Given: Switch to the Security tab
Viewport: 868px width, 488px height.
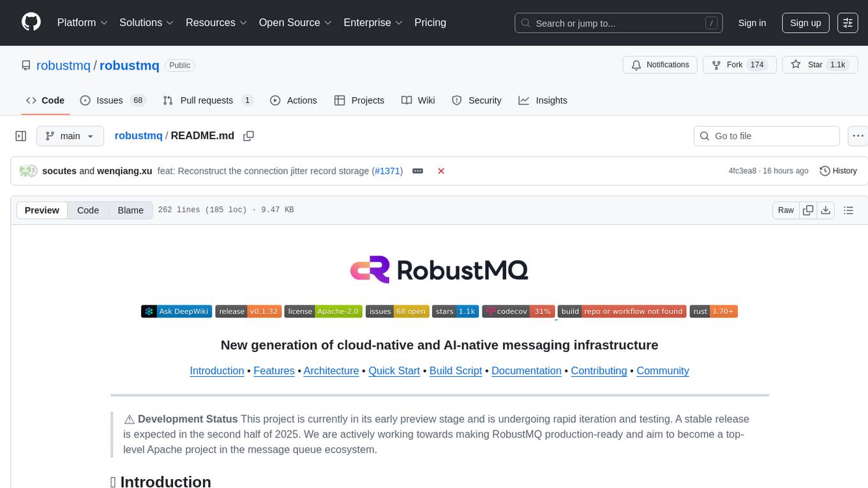Looking at the screenshot, I should (x=477, y=100).
